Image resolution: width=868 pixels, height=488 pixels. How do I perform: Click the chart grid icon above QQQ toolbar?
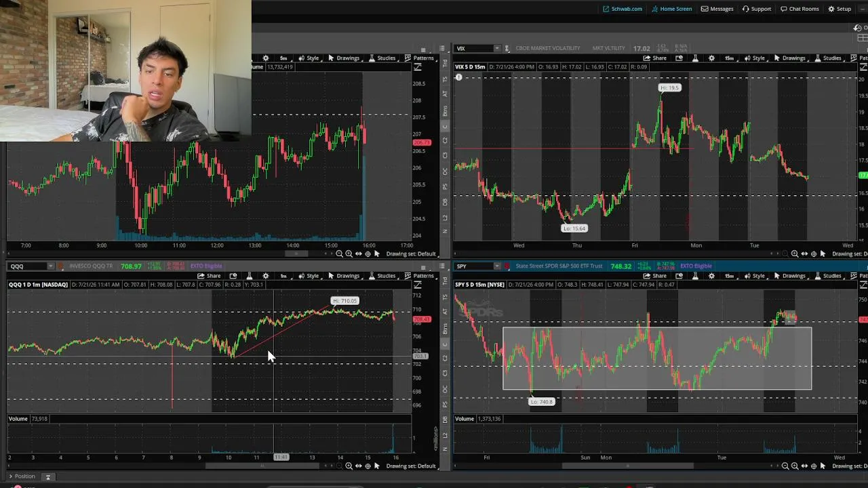click(x=423, y=267)
